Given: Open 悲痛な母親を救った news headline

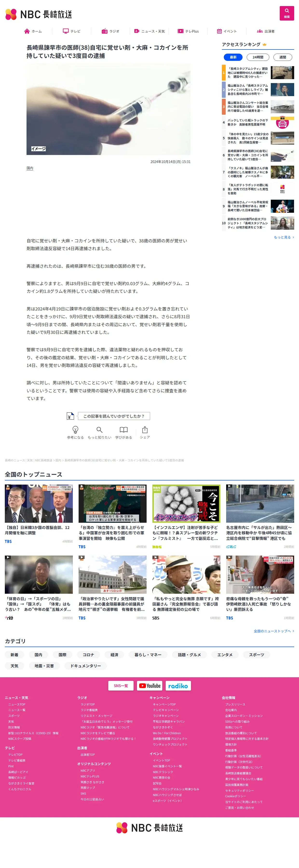Looking at the screenshot, I should click(260, 604).
